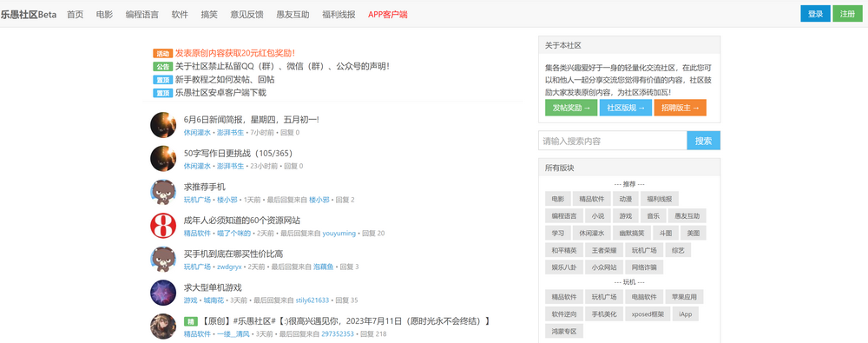Open notice about 禁止私留QQ、微信、公众号
The height and width of the screenshot is (343, 868).
click(x=282, y=67)
